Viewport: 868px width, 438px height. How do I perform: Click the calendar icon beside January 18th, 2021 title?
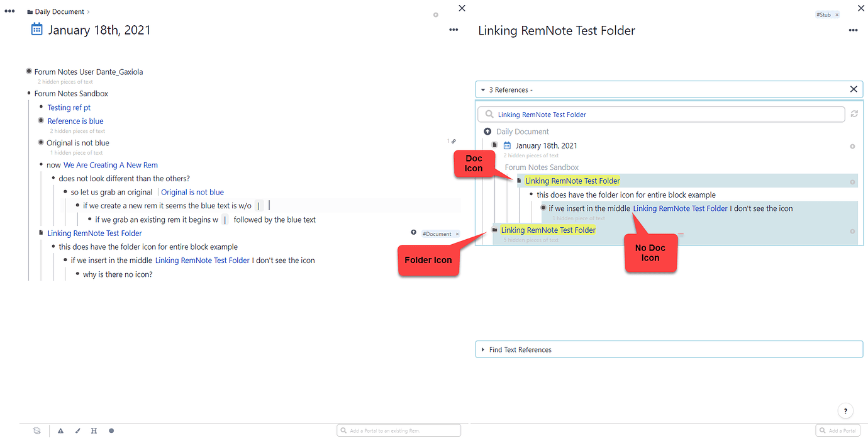(36, 29)
